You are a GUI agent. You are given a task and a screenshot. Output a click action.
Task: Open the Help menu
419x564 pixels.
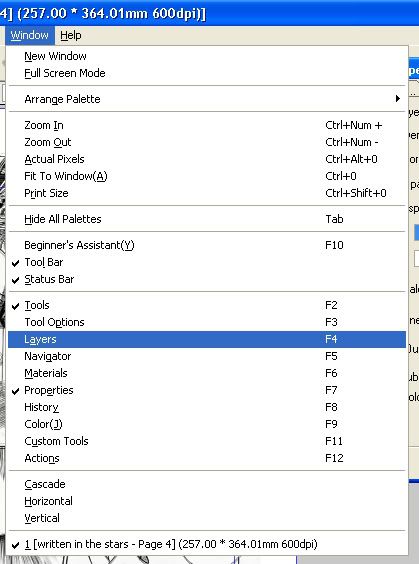(70, 35)
